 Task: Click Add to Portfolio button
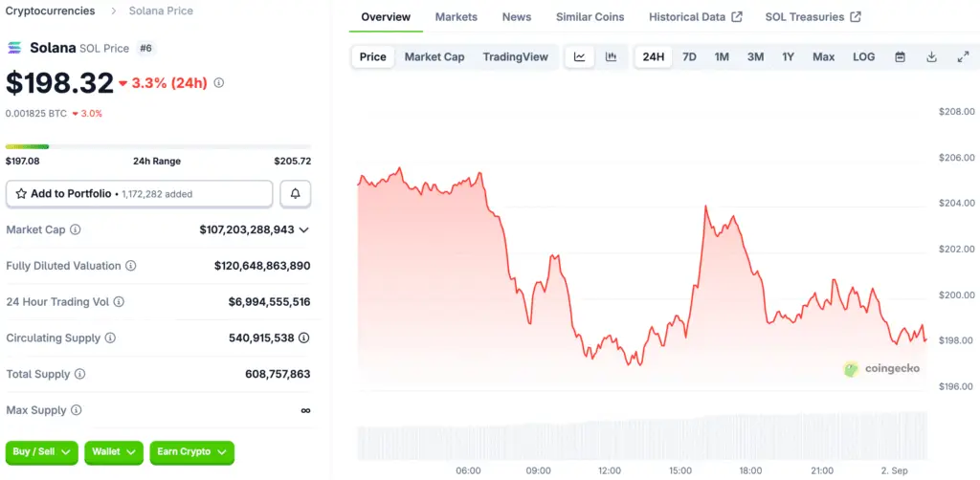[139, 193]
